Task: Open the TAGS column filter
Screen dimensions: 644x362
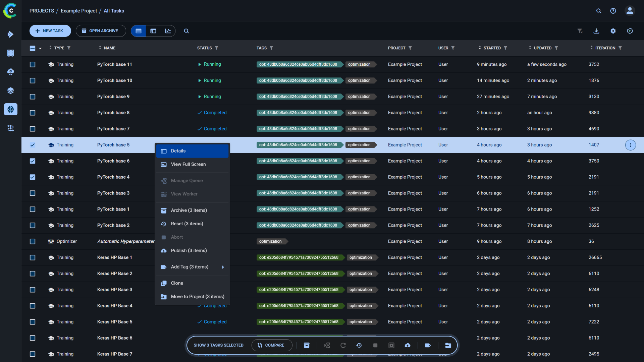Action: pyautogui.click(x=271, y=48)
